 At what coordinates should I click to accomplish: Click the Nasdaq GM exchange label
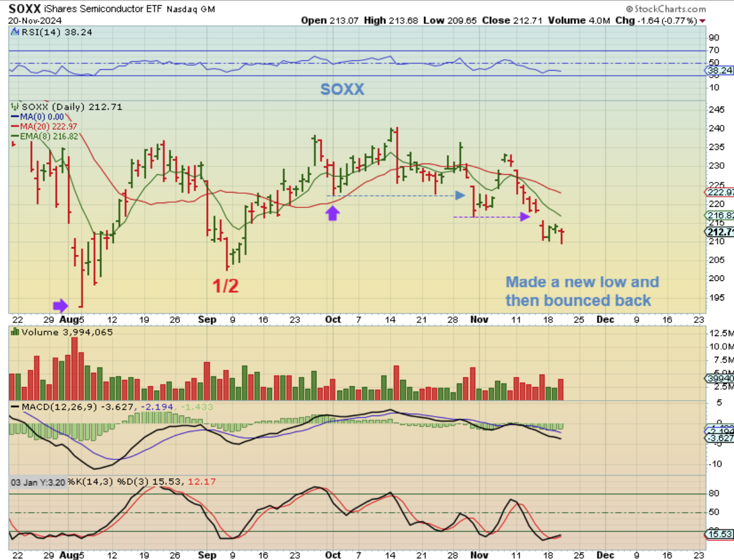(x=191, y=9)
